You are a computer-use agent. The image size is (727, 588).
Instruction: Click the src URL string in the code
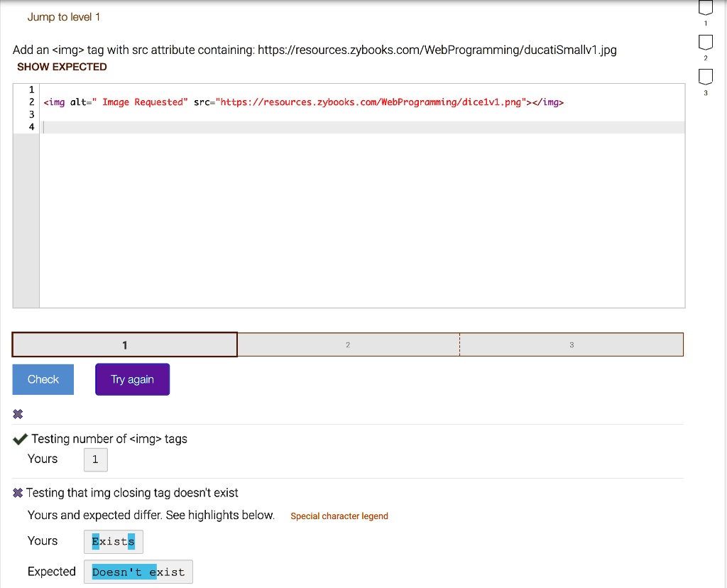click(x=369, y=102)
